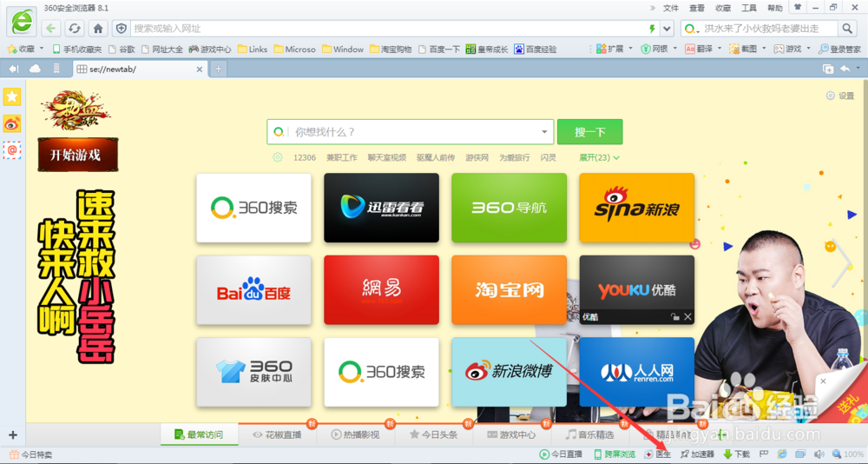Open the 12306 hot word link
868x464 pixels.
[305, 157]
